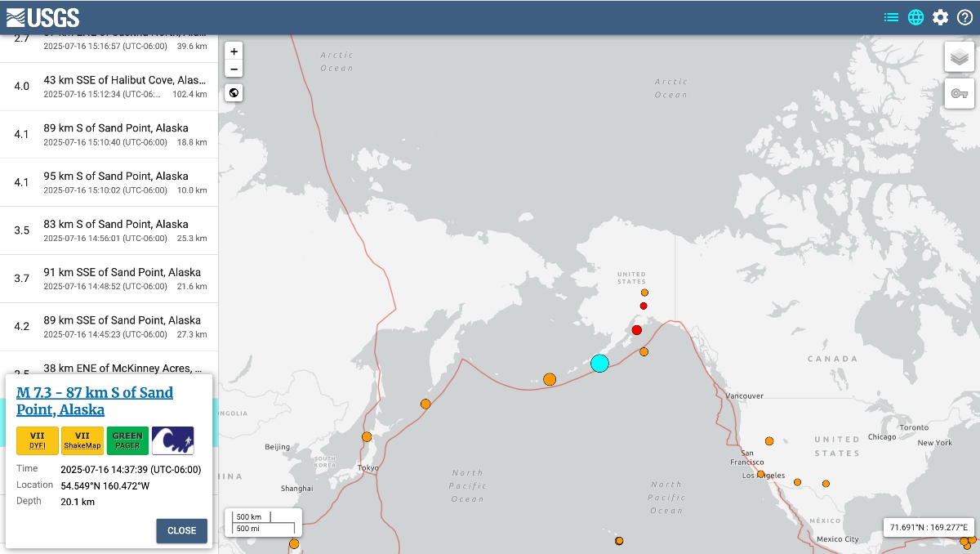Zoom out on the map

pos(234,70)
